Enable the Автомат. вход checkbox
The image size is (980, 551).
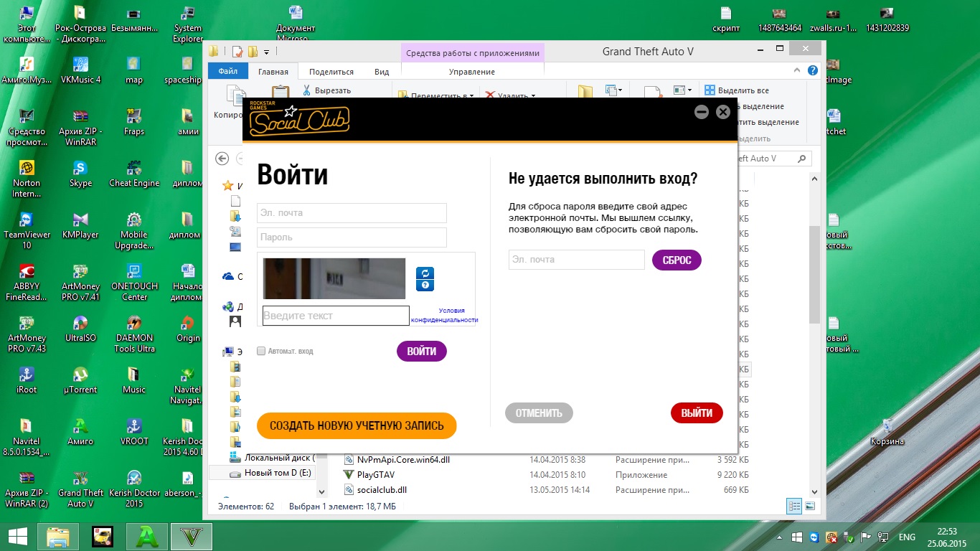coord(261,351)
